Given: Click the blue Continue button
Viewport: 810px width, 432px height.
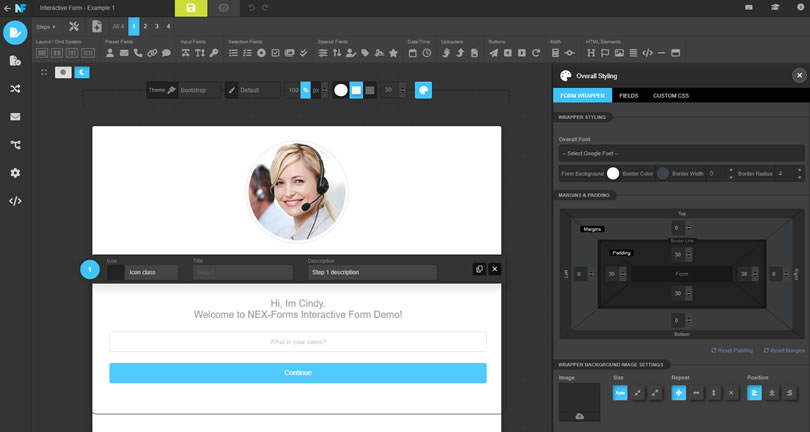Looking at the screenshot, I should click(298, 373).
